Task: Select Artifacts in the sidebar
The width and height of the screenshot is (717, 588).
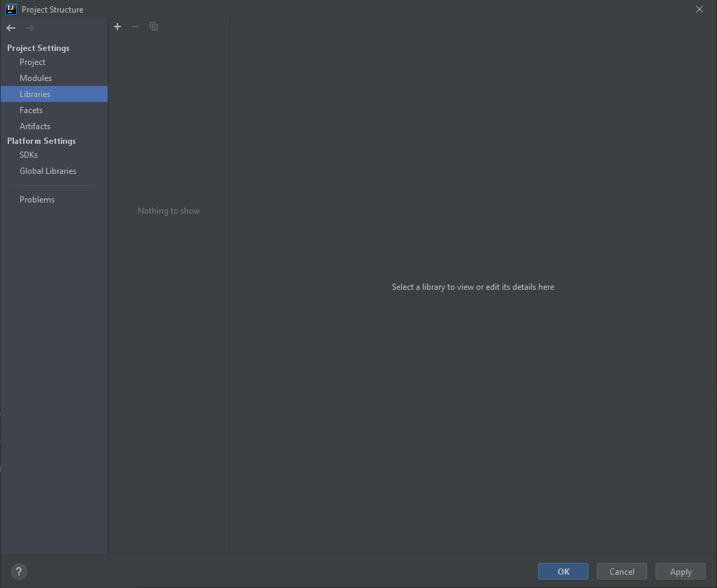Action: click(x=35, y=126)
